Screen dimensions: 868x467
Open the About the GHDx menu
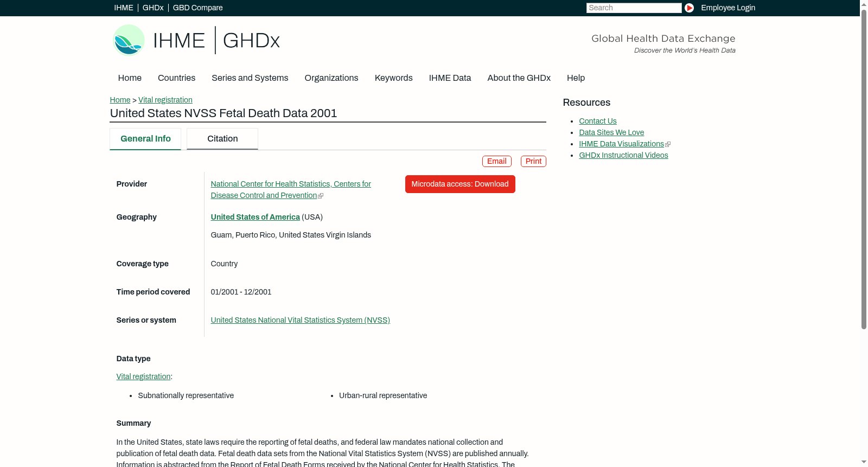point(519,78)
